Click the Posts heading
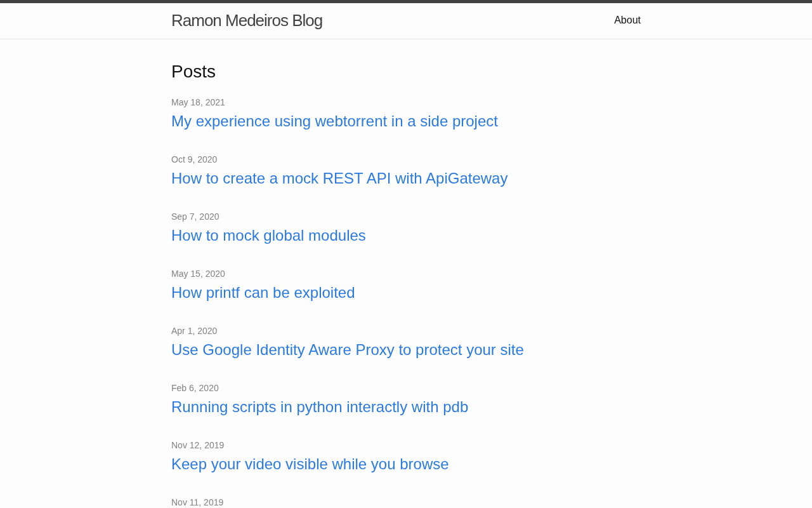Viewport: 812px width, 508px height. click(193, 72)
